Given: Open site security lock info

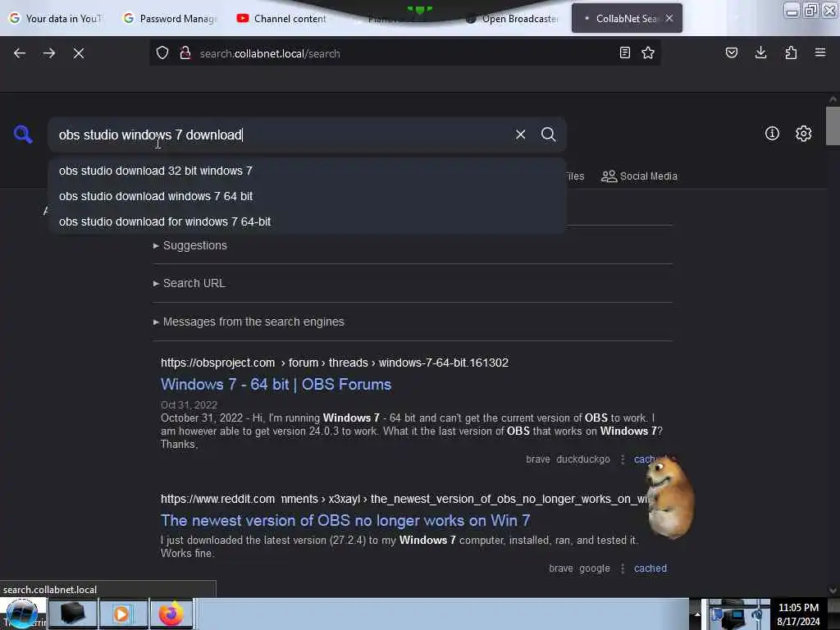Looking at the screenshot, I should point(185,53).
